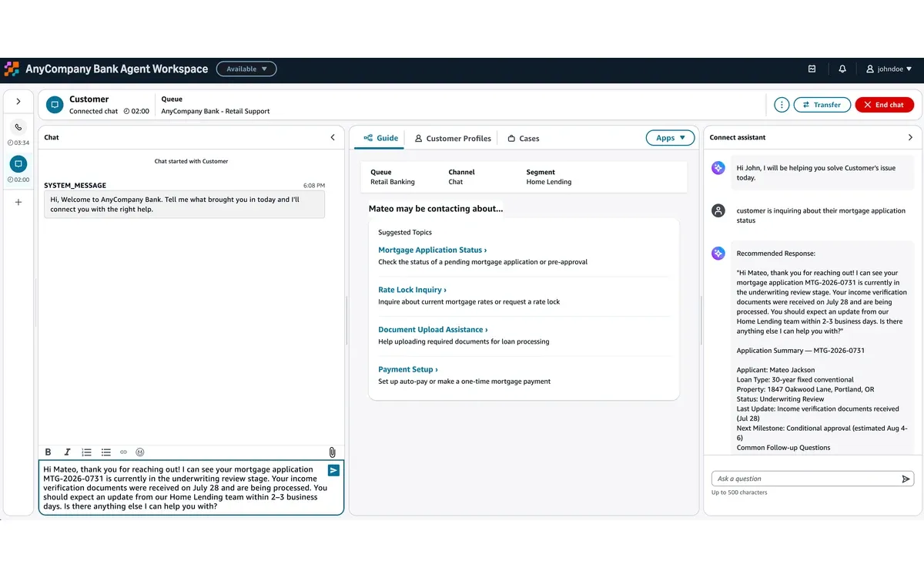
Task: Click the customer chat avatar icon
Action: [54, 105]
